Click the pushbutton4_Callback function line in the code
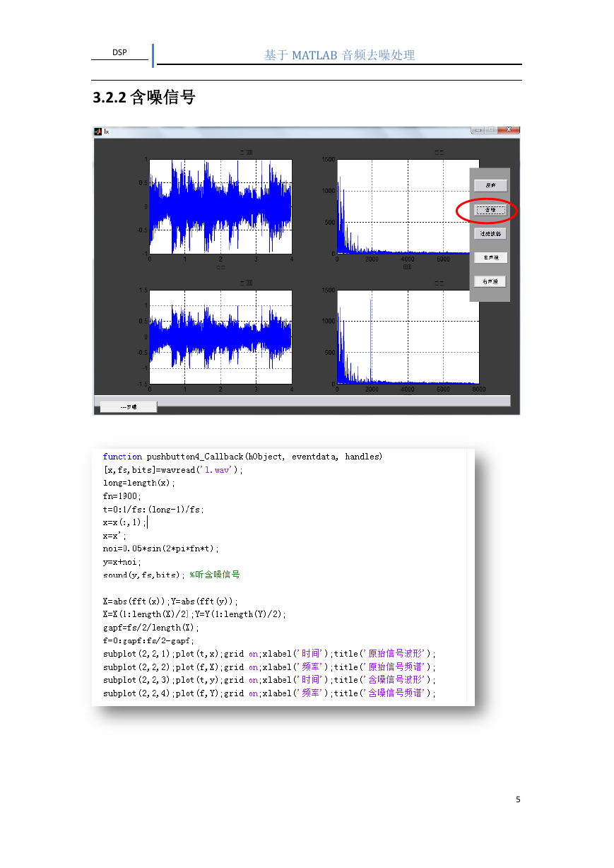614x868 pixels. [242, 457]
